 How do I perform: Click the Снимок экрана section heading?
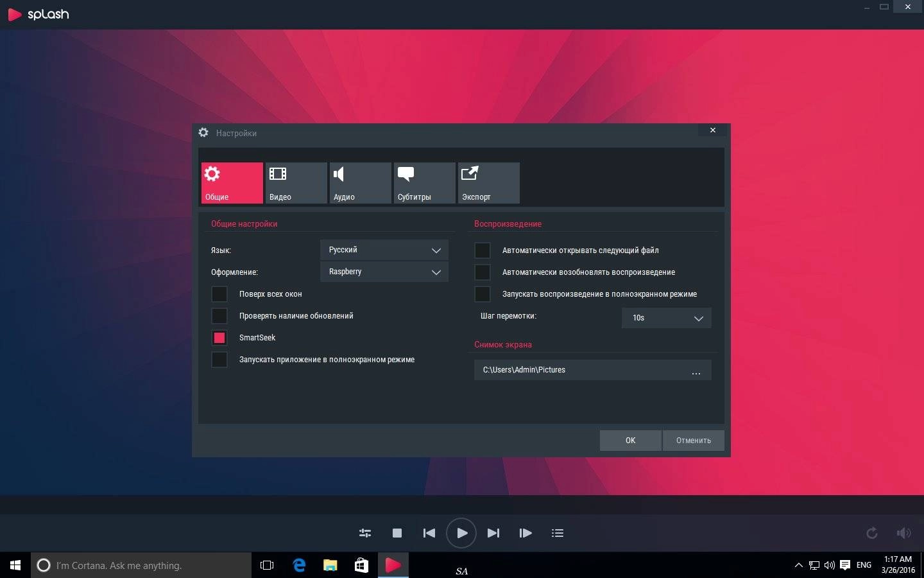502,345
